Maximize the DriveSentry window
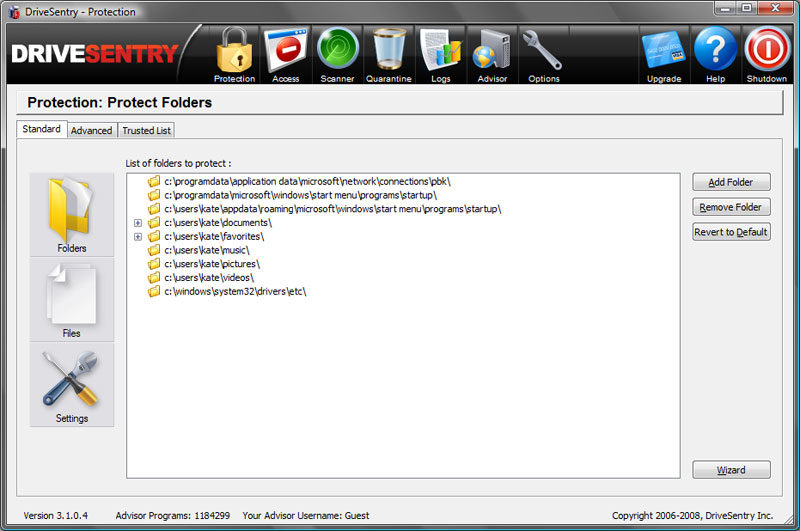 (746, 8)
